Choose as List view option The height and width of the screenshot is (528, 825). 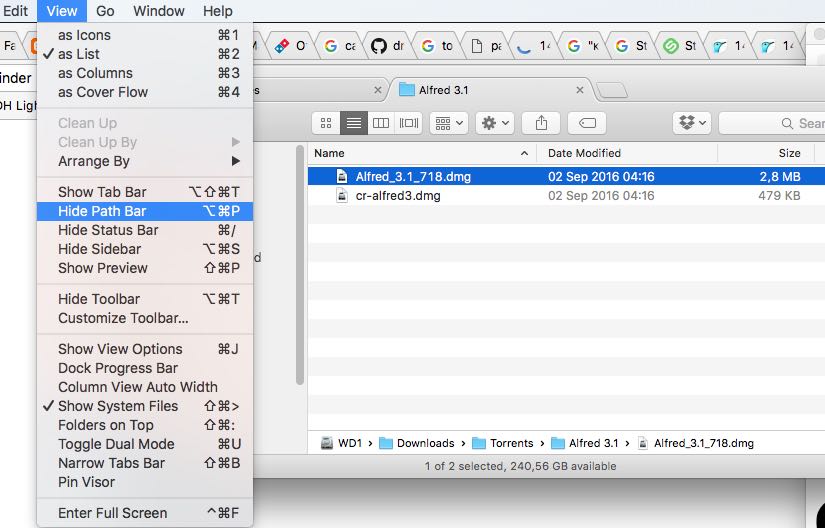(x=145, y=54)
